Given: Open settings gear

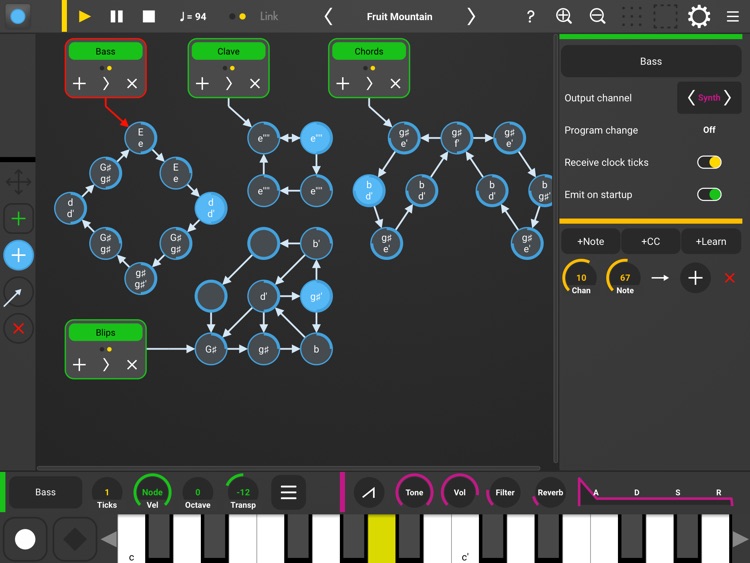Looking at the screenshot, I should click(699, 17).
